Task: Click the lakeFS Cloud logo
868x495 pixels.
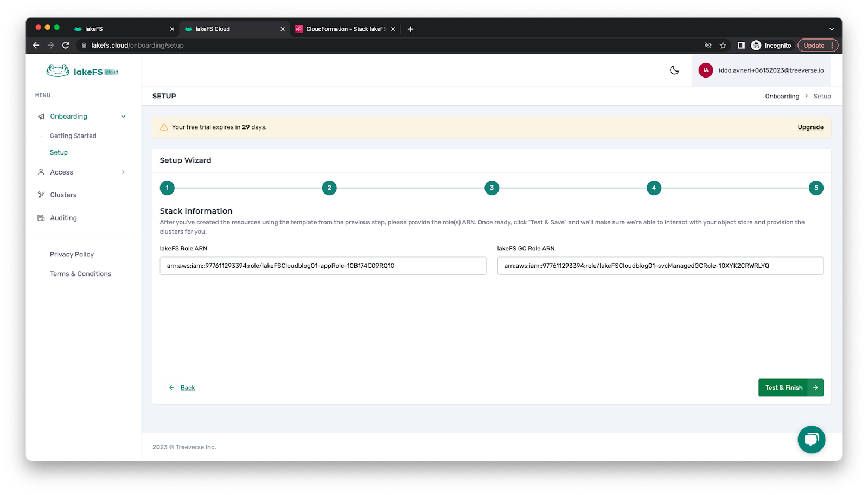Action: tap(82, 71)
